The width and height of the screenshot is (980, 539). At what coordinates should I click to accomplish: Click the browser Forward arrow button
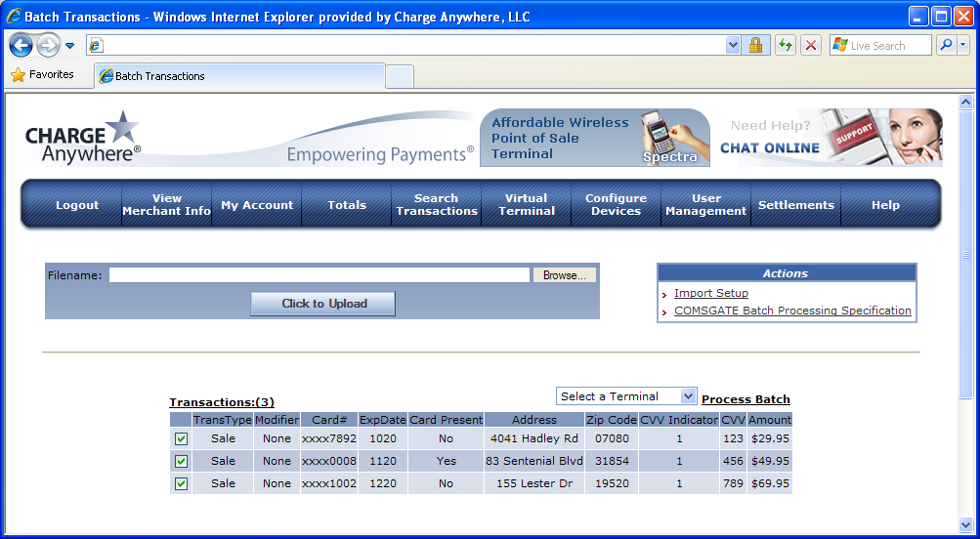[48, 45]
